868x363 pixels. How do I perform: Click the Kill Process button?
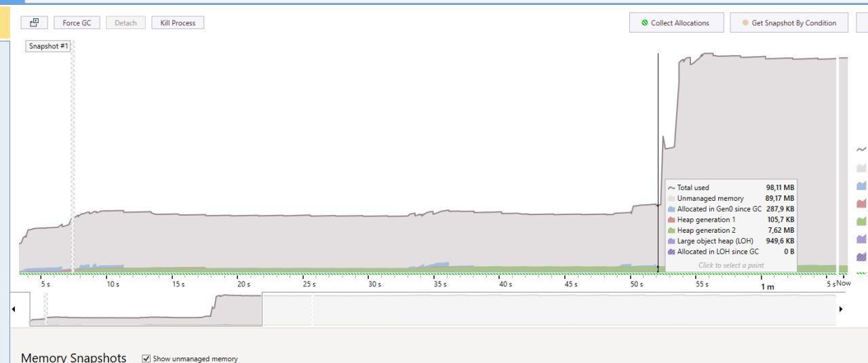tap(178, 22)
